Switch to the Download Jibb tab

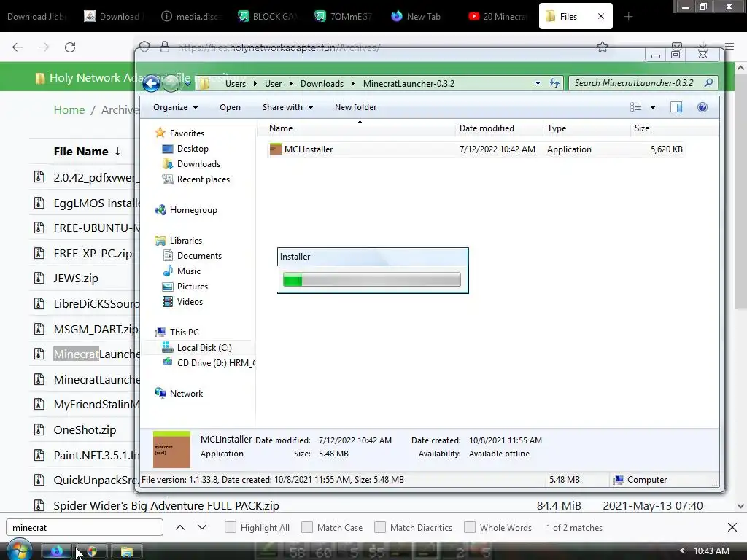37,17
